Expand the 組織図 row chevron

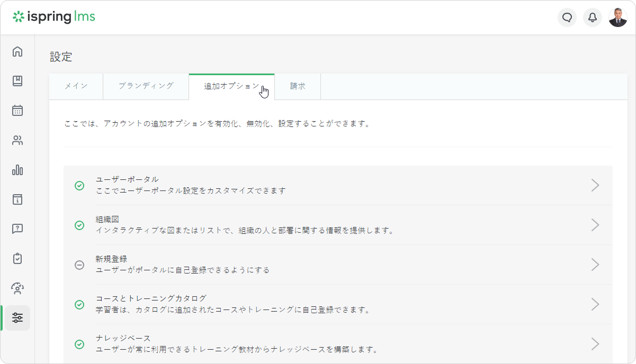click(x=595, y=225)
